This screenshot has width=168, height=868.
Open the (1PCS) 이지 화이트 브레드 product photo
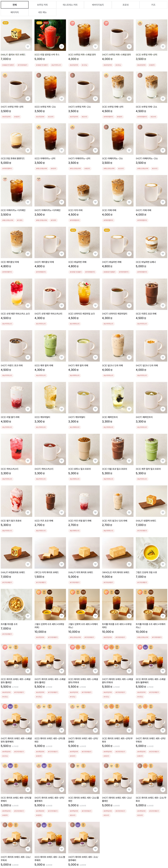pyautogui.click(x=50, y=553)
